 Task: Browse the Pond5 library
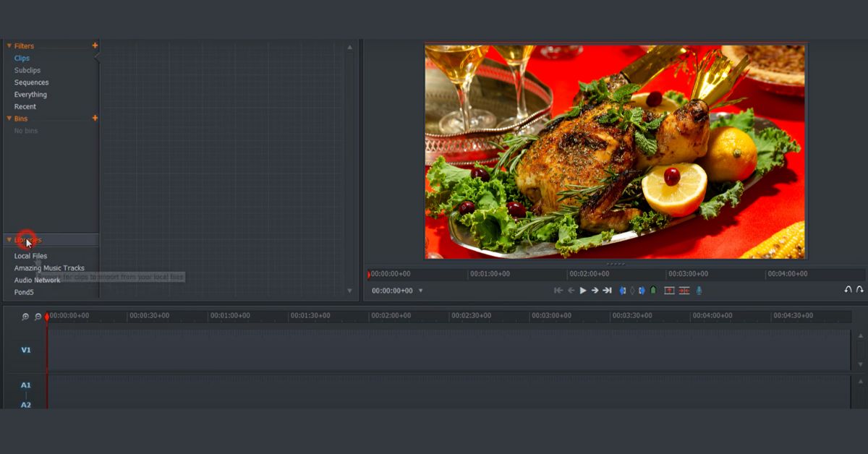coord(24,292)
